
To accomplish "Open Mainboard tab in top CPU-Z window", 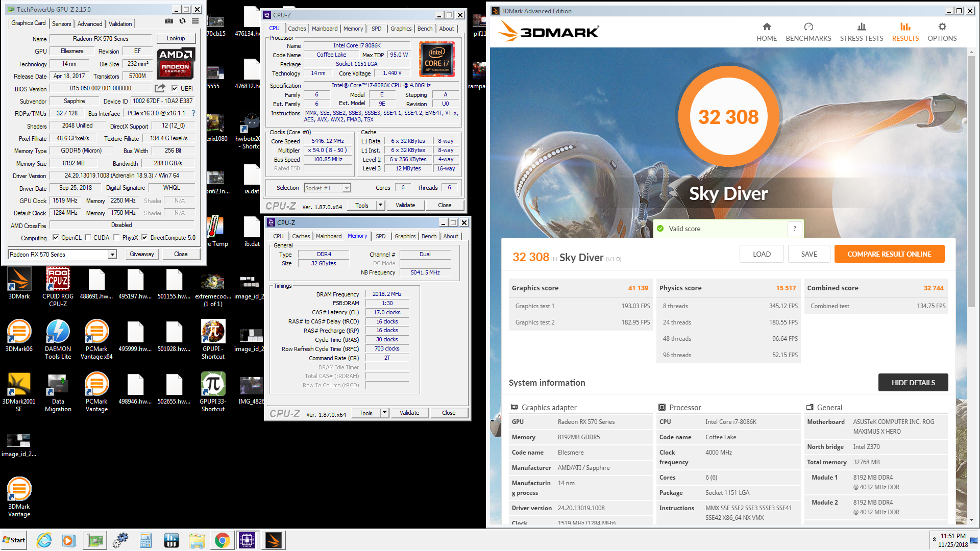I will tap(325, 29).
